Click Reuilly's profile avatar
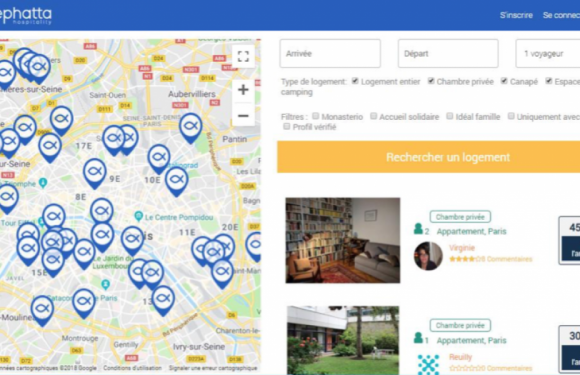 pos(428,364)
